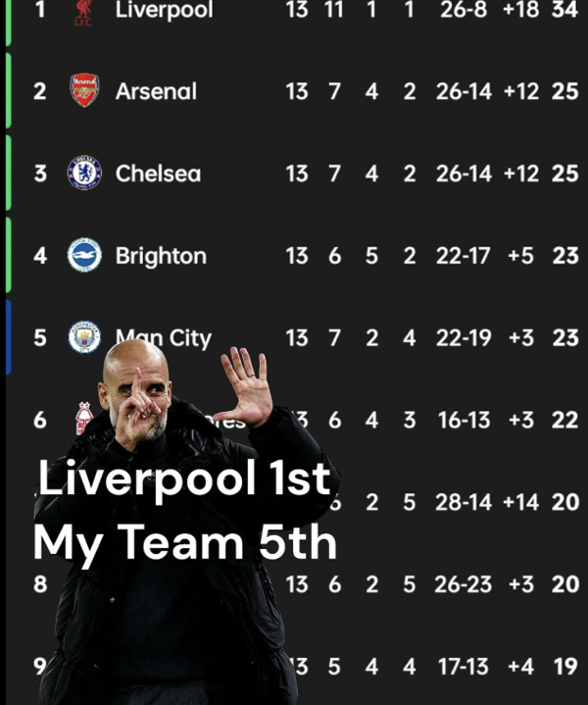The image size is (588, 705).
Task: Select Liverpool's 34 points value
Action: point(564,10)
